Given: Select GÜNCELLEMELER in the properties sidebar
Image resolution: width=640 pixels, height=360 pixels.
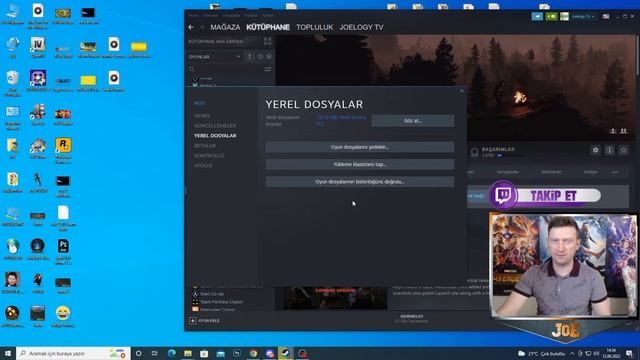Looking at the screenshot, I should click(x=215, y=126).
